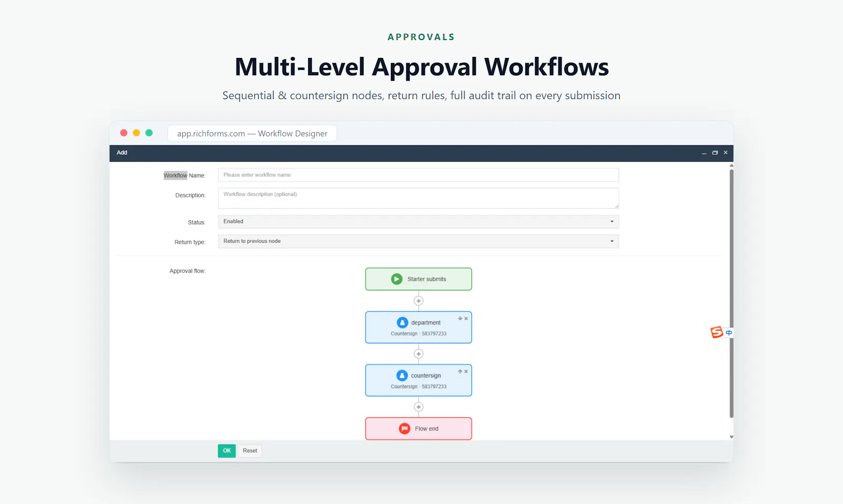Add a node below Starter submits

click(x=418, y=301)
